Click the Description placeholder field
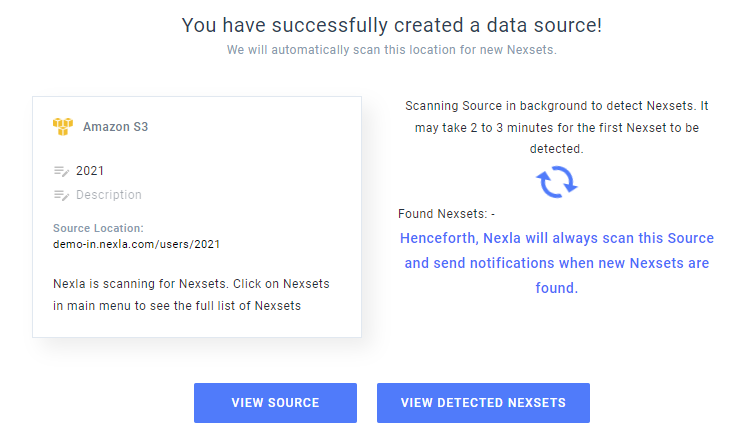Image resolution: width=742 pixels, height=446 pixels. click(x=109, y=195)
